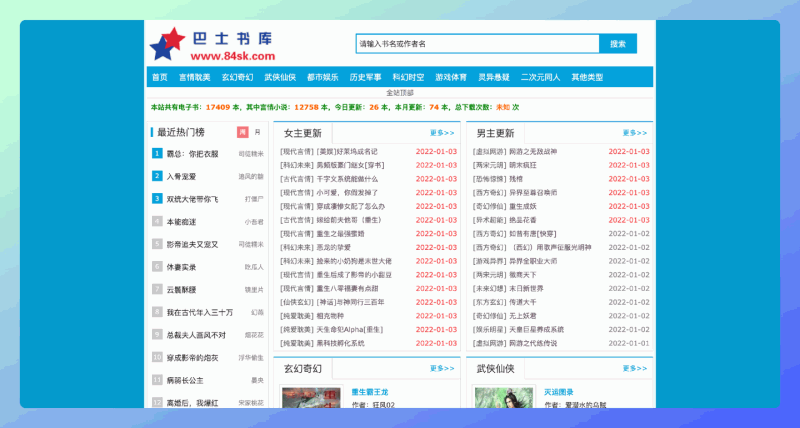The width and height of the screenshot is (800, 428).
Task: Open 末日新世界 book link
Action: coord(527,288)
